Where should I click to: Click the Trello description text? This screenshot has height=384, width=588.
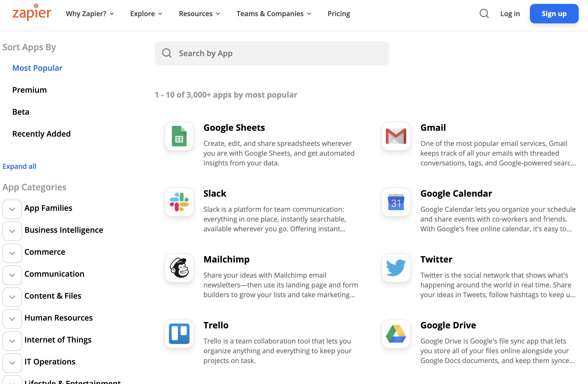pyautogui.click(x=277, y=351)
